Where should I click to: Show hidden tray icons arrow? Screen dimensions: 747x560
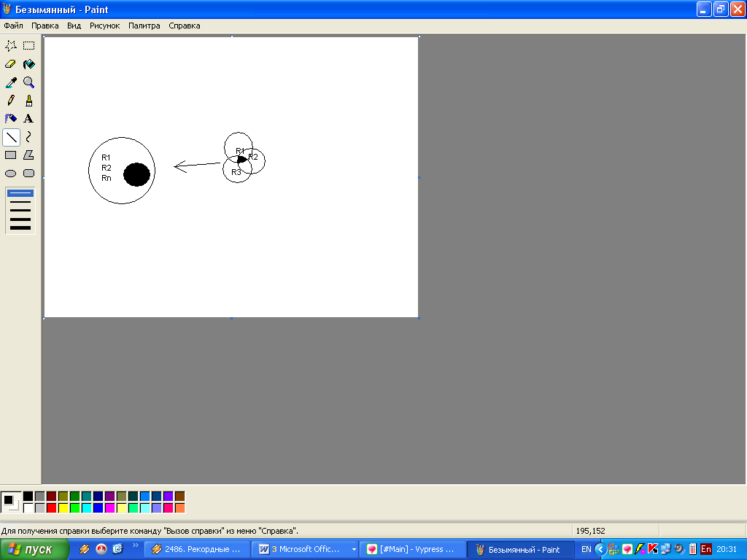(x=600, y=550)
